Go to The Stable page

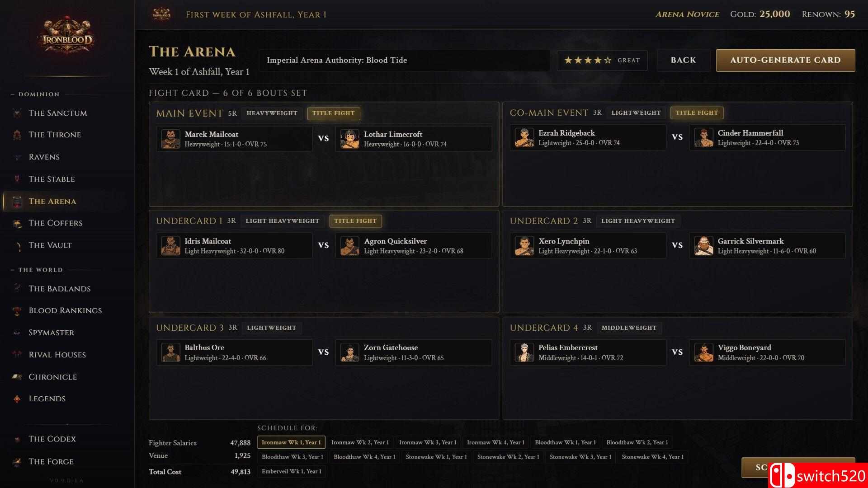click(68, 179)
